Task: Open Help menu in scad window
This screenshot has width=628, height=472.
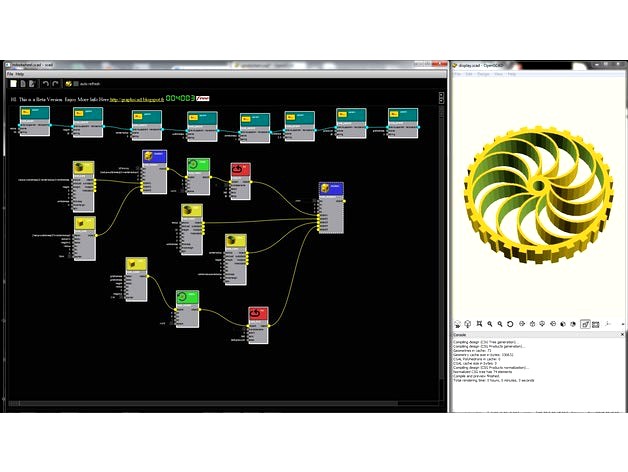Action: click(20, 74)
